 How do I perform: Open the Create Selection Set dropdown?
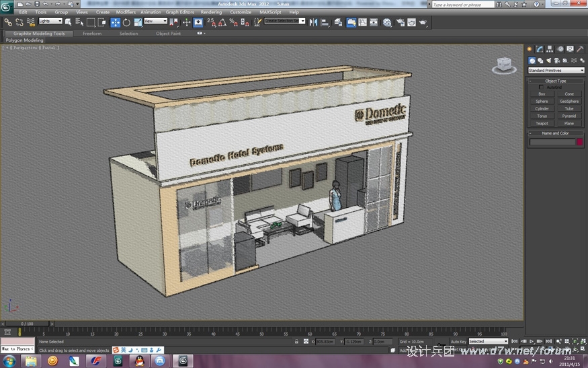point(285,21)
